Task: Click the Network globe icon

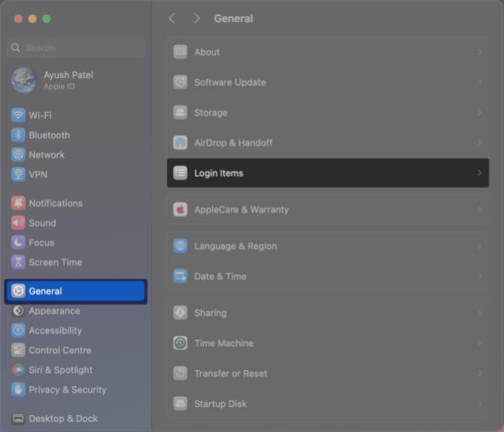Action: click(18, 154)
